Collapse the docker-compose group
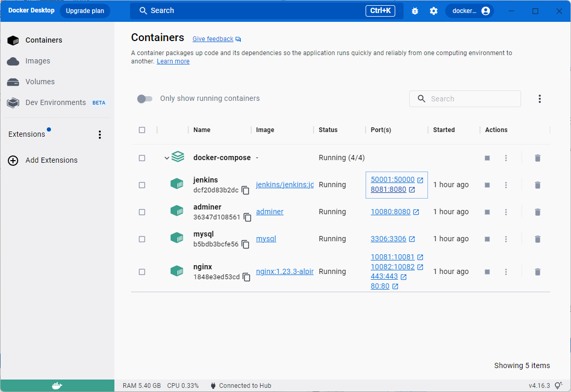The width and height of the screenshot is (571, 392). [x=166, y=157]
